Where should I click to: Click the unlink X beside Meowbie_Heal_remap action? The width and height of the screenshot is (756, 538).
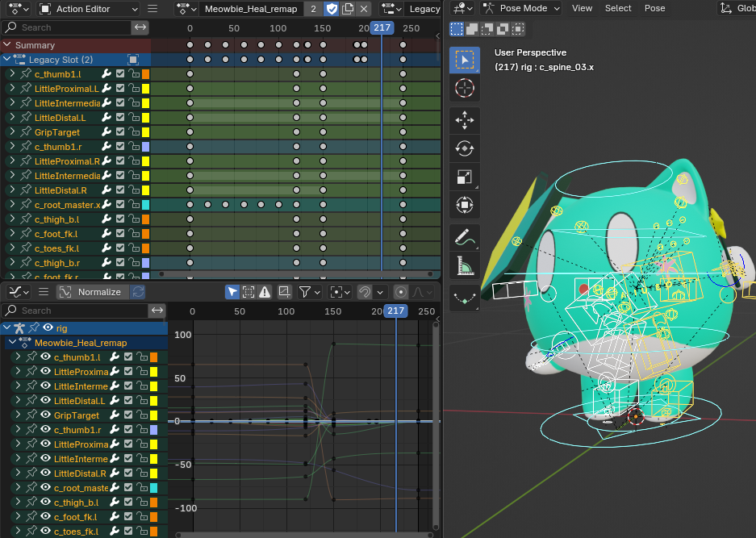[364, 9]
